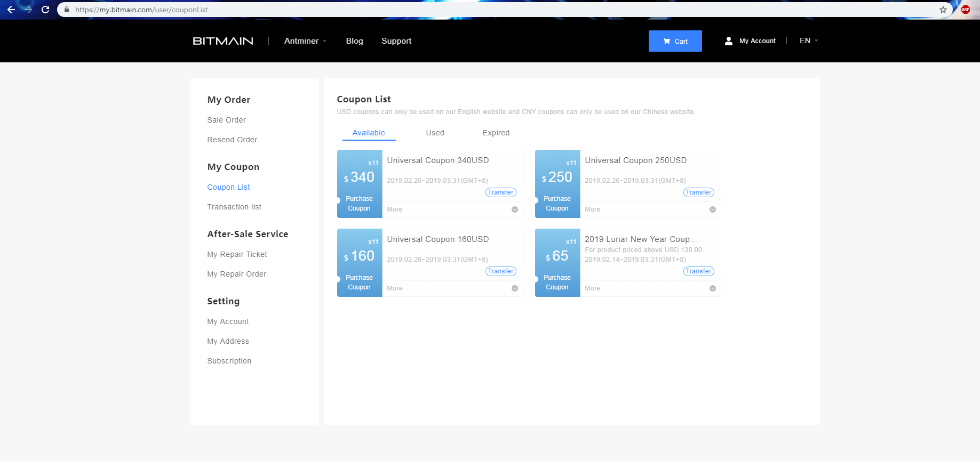980x461 pixels.
Task: Click the 'Setting' sidebar heading
Action: point(224,301)
